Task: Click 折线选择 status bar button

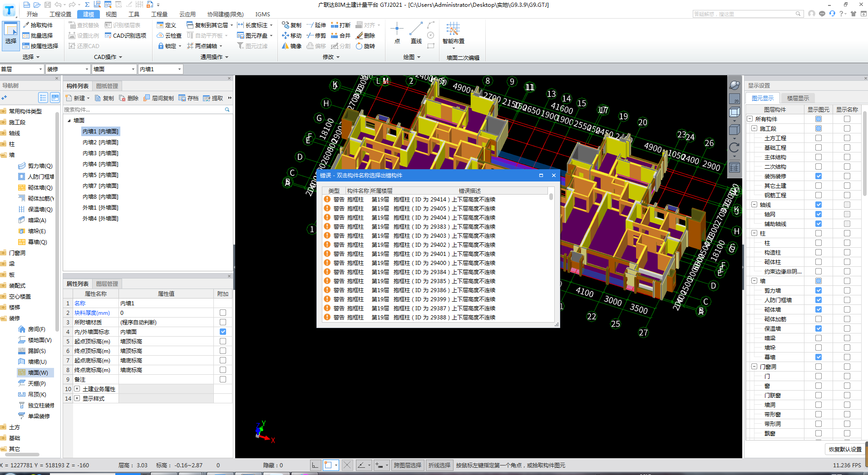Action: [439, 465]
